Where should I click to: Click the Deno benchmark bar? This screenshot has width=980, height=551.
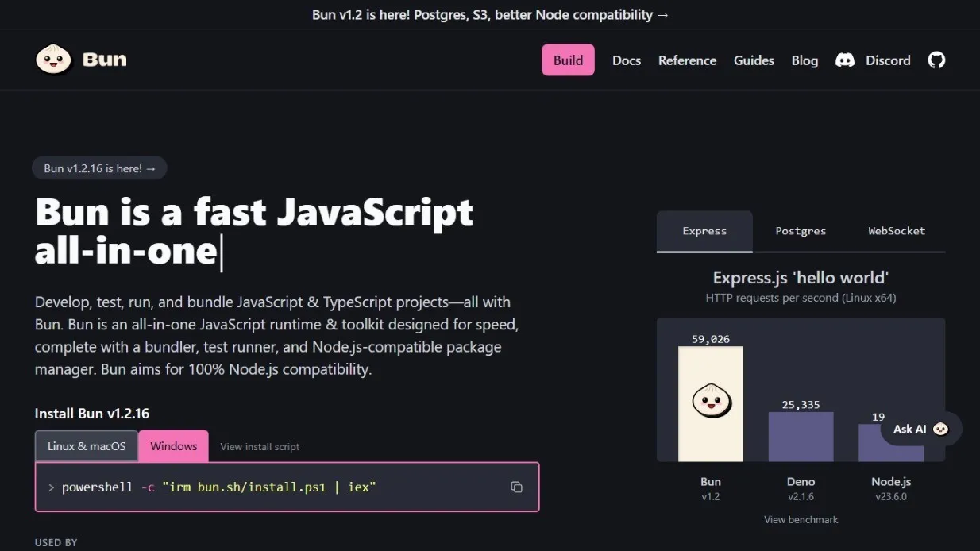pyautogui.click(x=801, y=437)
